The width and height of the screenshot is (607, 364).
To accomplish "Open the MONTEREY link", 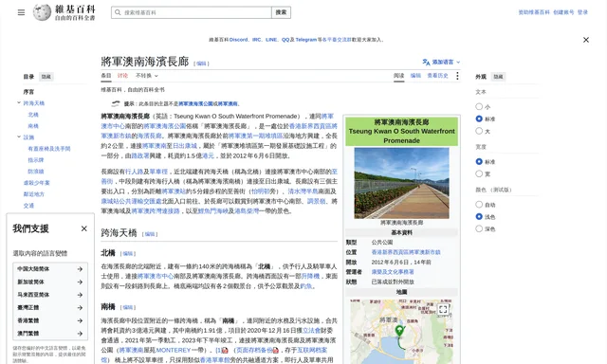I will [x=173, y=350].
